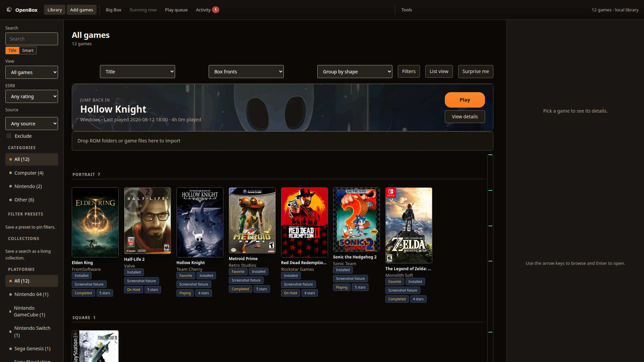Click the Favorite tag under Metroid Prime
Viewport: 644px width, 362px height.
(238, 272)
